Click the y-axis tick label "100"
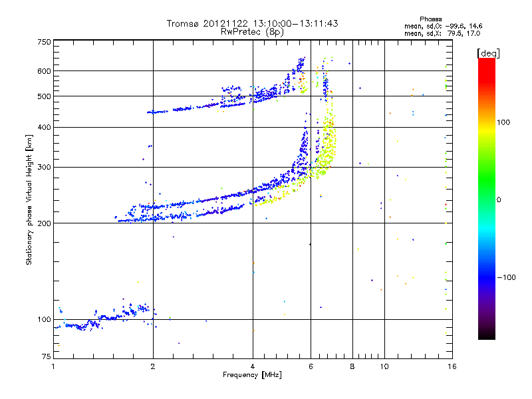Viewport: 532px width, 399px height. tap(44, 319)
